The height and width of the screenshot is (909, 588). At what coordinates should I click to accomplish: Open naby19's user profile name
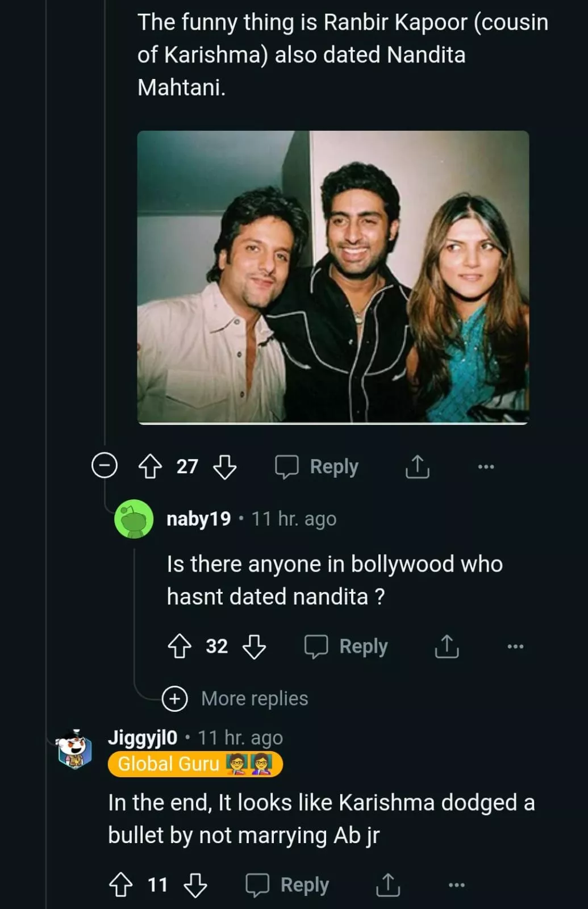[x=199, y=519]
